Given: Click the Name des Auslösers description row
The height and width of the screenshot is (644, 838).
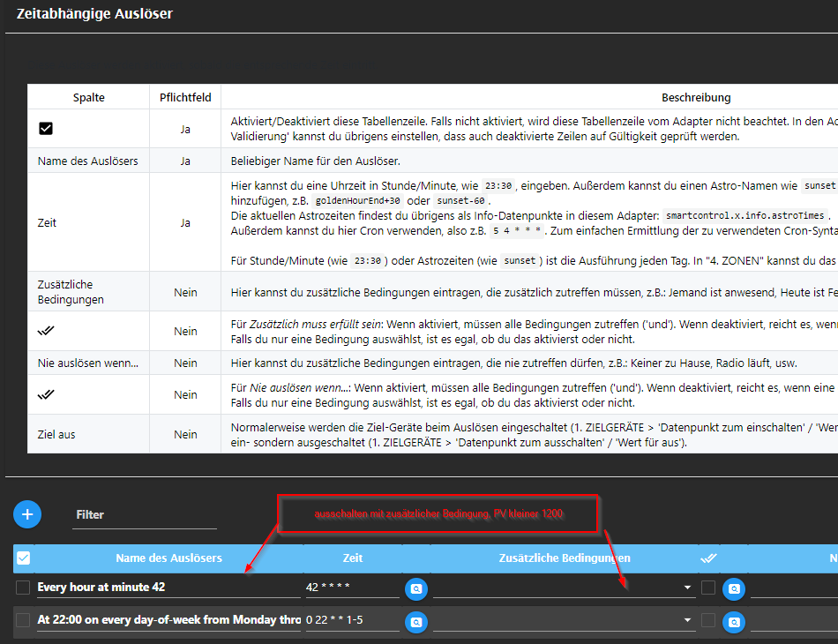Looking at the screenshot, I should pos(87,161).
